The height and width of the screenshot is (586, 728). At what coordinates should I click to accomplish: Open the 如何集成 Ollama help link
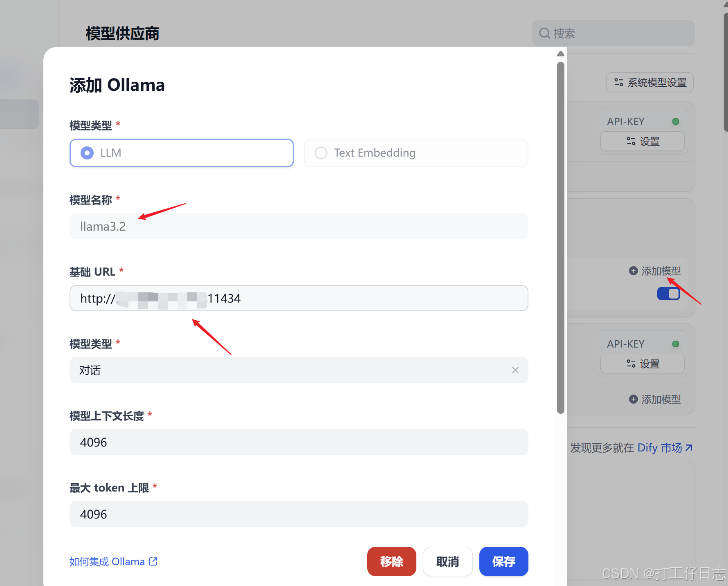pyautogui.click(x=106, y=561)
